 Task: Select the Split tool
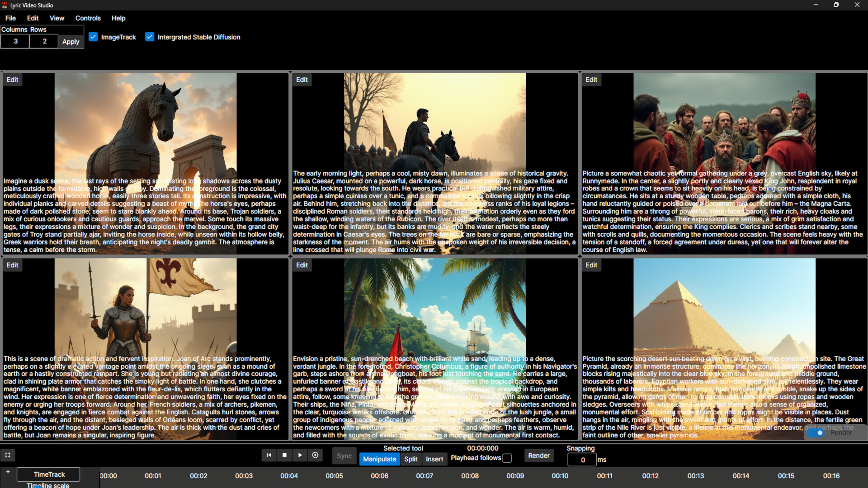click(410, 459)
